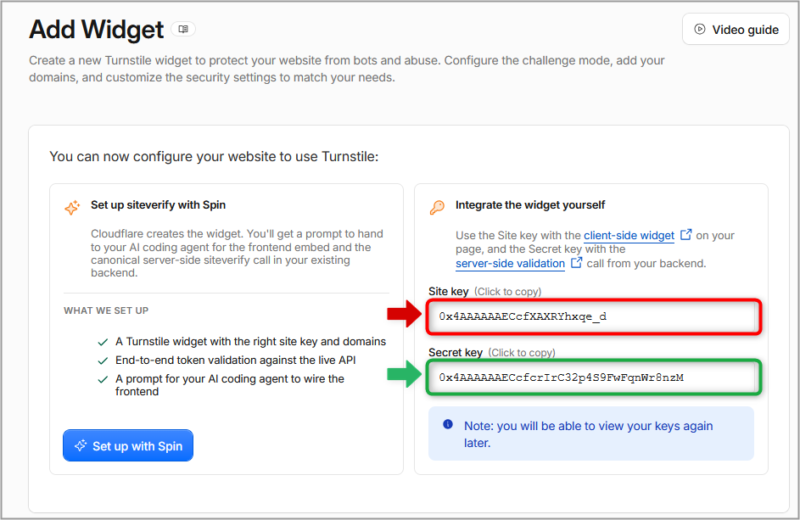Open the client-side widget link
Screen dimensions: 800x520
629,235
